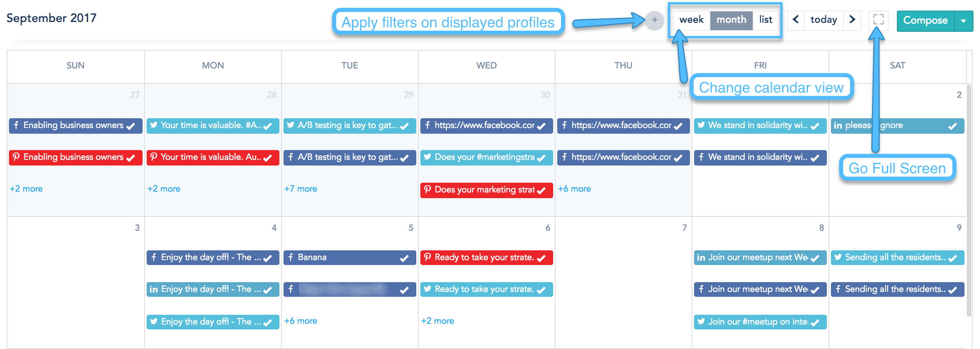Click Twitter icon on 'Sending all the residents..' post

pos(838,257)
